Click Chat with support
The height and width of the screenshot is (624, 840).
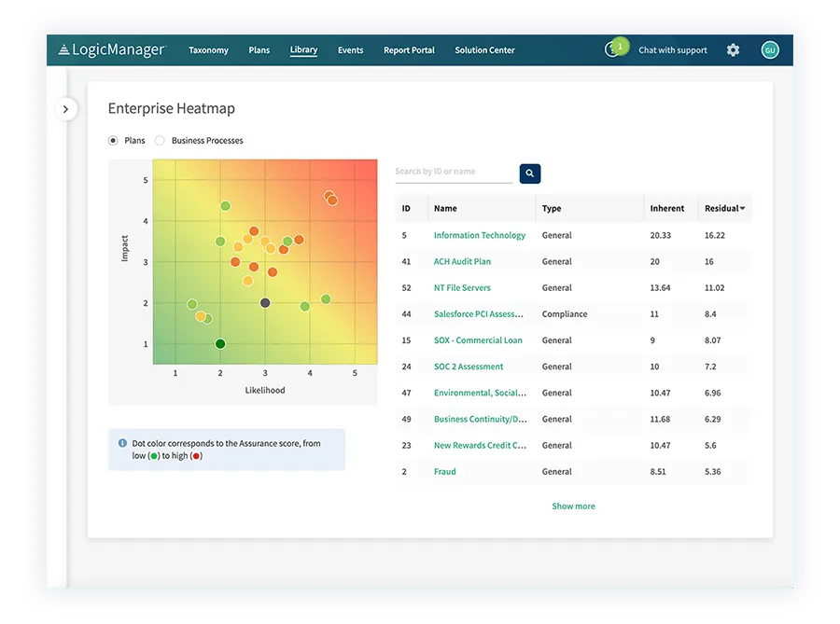coord(673,49)
